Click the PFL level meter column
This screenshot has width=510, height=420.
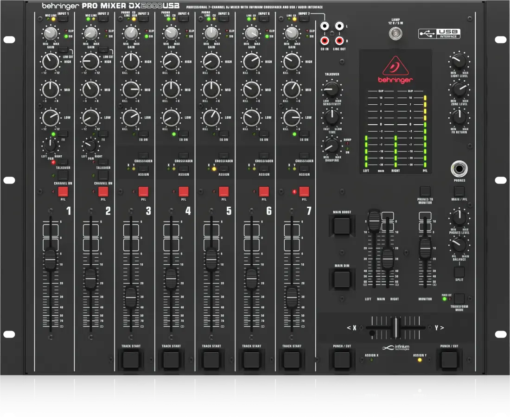point(425,132)
